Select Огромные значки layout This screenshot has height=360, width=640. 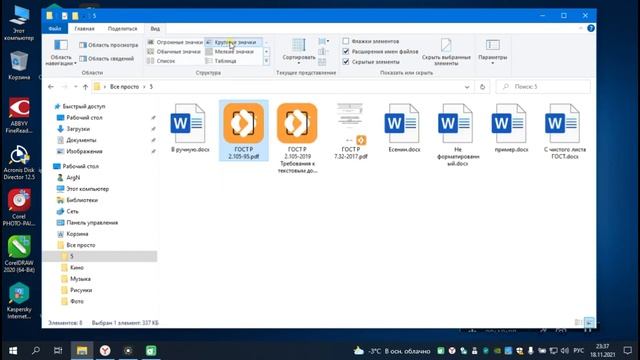point(175,42)
